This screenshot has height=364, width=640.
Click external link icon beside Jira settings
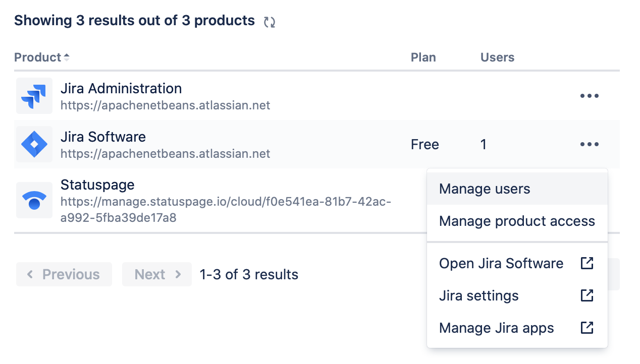(587, 295)
